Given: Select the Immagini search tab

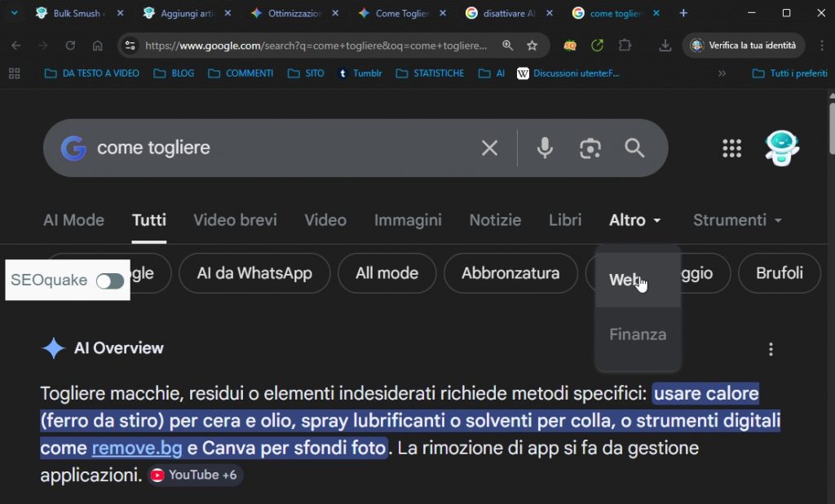Looking at the screenshot, I should tap(408, 220).
